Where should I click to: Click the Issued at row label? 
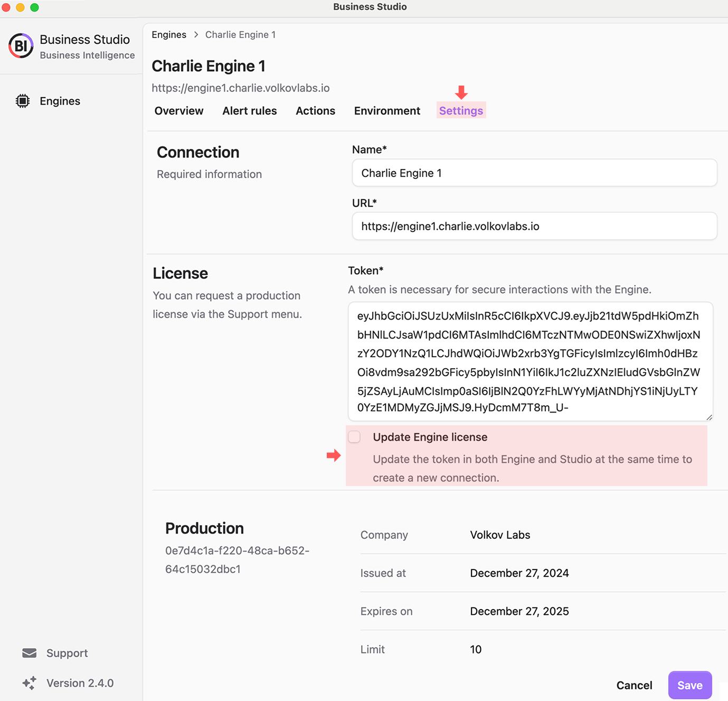tap(383, 573)
